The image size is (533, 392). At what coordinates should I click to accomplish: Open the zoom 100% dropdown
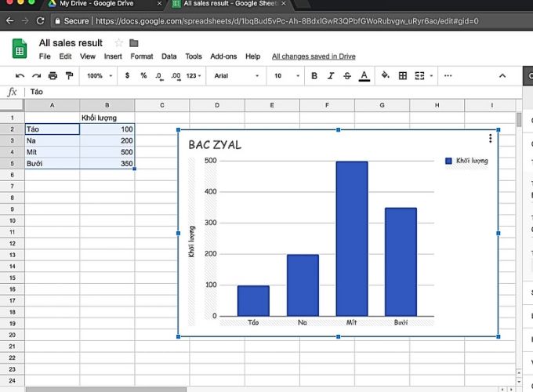100,75
